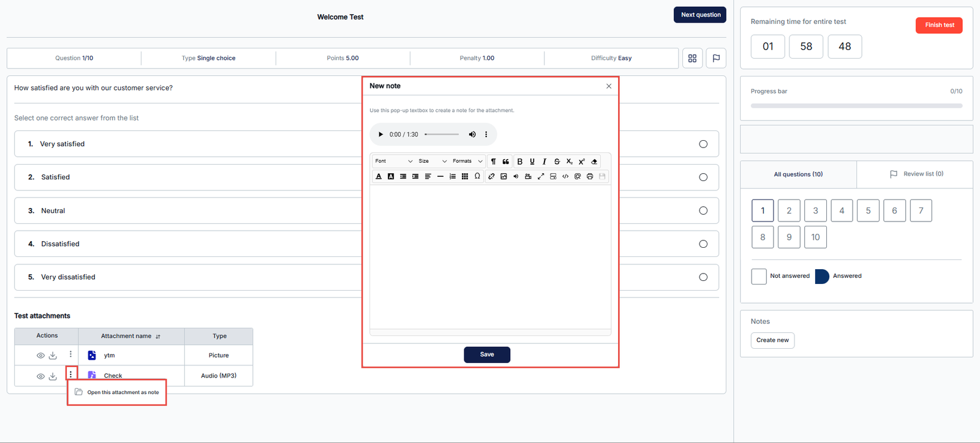The image size is (980, 443).
Task: Preview the Check attachment with the eye icon
Action: pyautogui.click(x=40, y=376)
